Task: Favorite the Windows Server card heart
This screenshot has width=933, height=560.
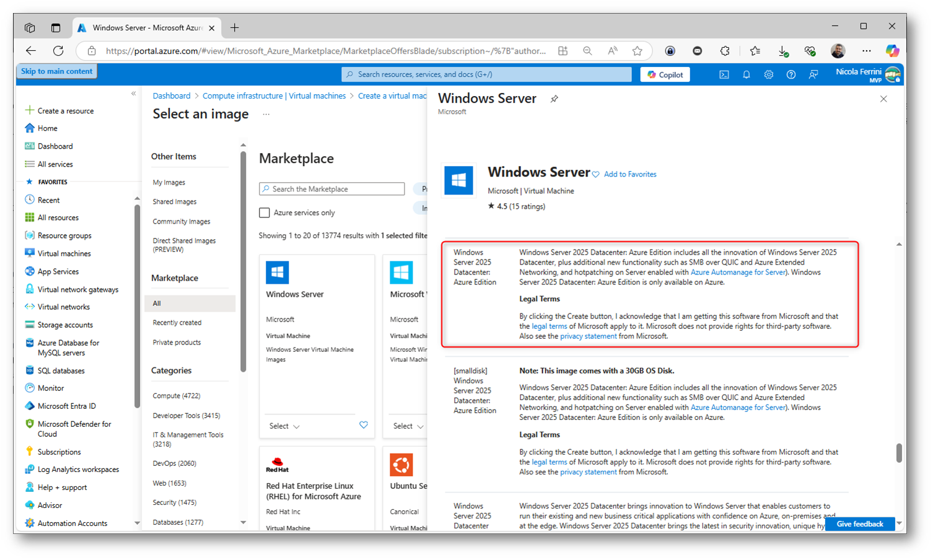Action: (364, 425)
